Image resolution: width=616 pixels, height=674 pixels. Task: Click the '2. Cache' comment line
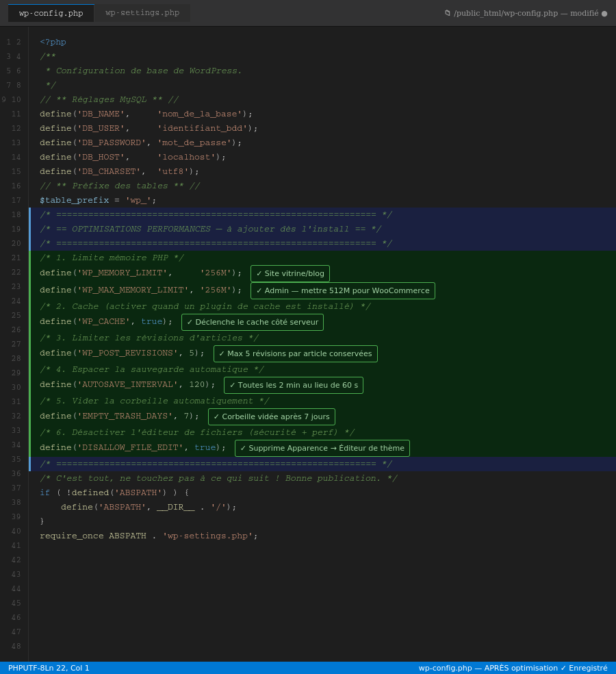[x=205, y=306]
